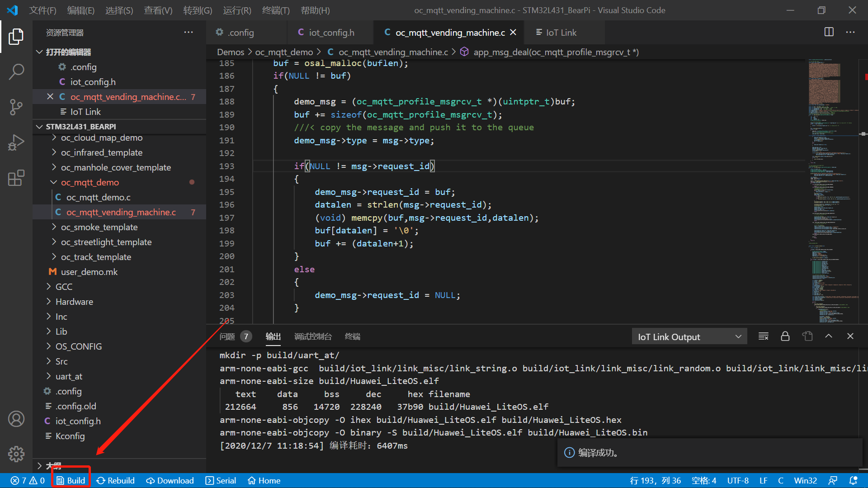
Task: Click the errors and warnings status indicator
Action: coord(28,481)
